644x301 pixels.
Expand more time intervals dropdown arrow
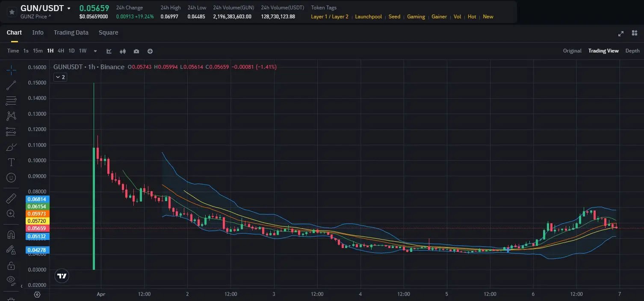click(95, 51)
